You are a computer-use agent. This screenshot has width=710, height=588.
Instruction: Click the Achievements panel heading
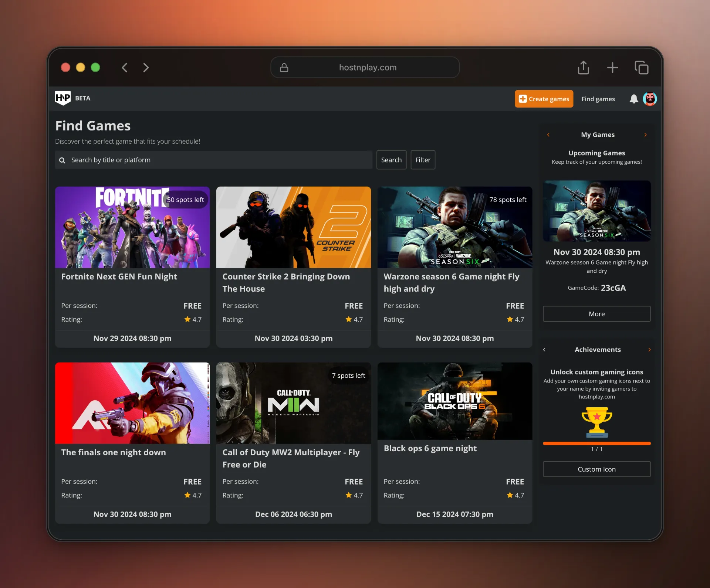(x=598, y=350)
